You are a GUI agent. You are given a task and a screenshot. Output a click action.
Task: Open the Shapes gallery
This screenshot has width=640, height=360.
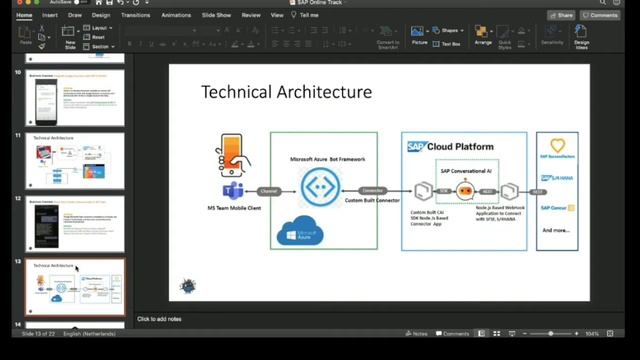[x=448, y=31]
